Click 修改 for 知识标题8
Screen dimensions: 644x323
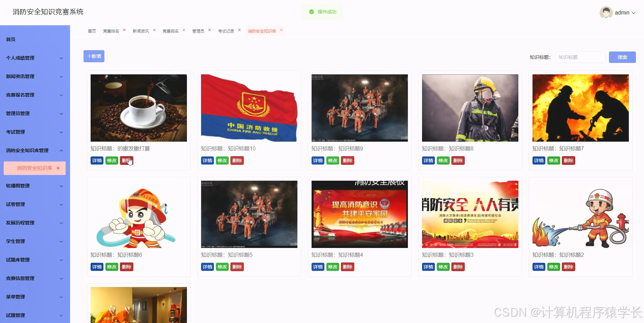[443, 160]
